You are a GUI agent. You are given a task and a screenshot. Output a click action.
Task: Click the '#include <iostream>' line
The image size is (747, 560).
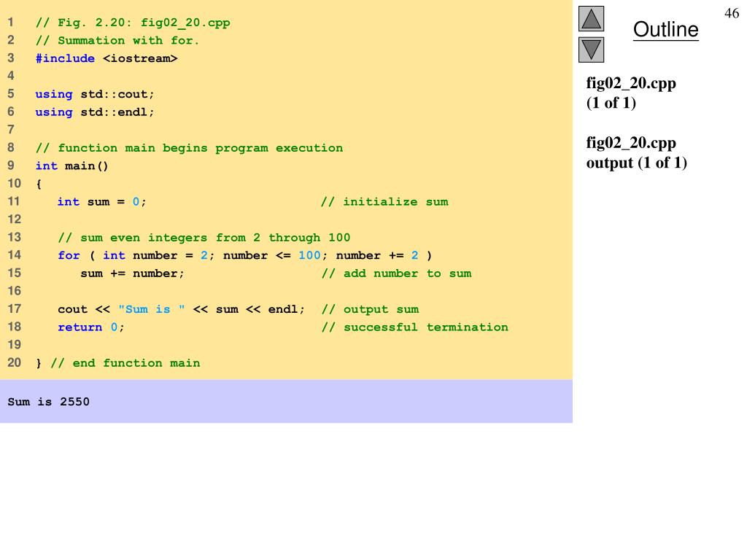[x=107, y=58]
